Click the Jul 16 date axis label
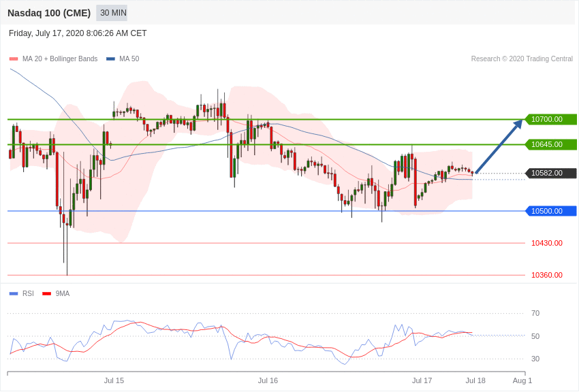Image resolution: width=579 pixels, height=392 pixels. pyautogui.click(x=268, y=380)
